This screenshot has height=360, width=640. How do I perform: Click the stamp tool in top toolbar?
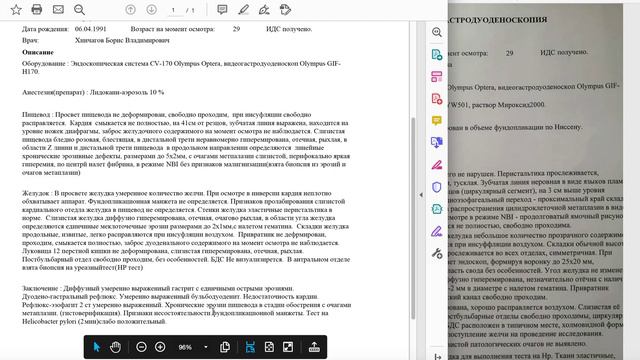tap(285, 9)
